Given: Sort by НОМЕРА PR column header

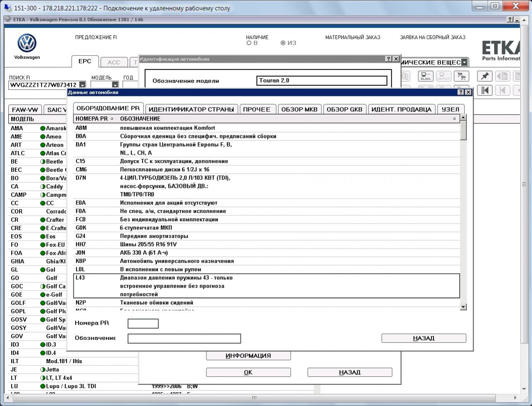Looking at the screenshot, I should point(94,119).
